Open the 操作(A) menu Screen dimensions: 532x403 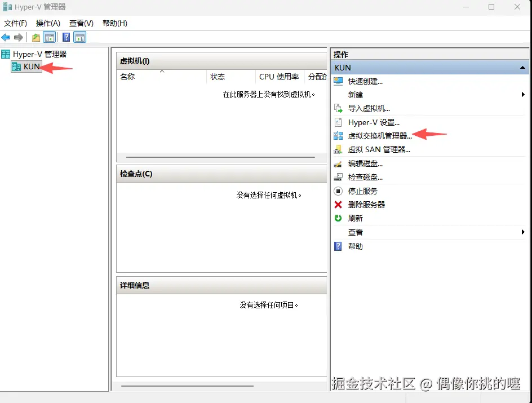coord(48,23)
